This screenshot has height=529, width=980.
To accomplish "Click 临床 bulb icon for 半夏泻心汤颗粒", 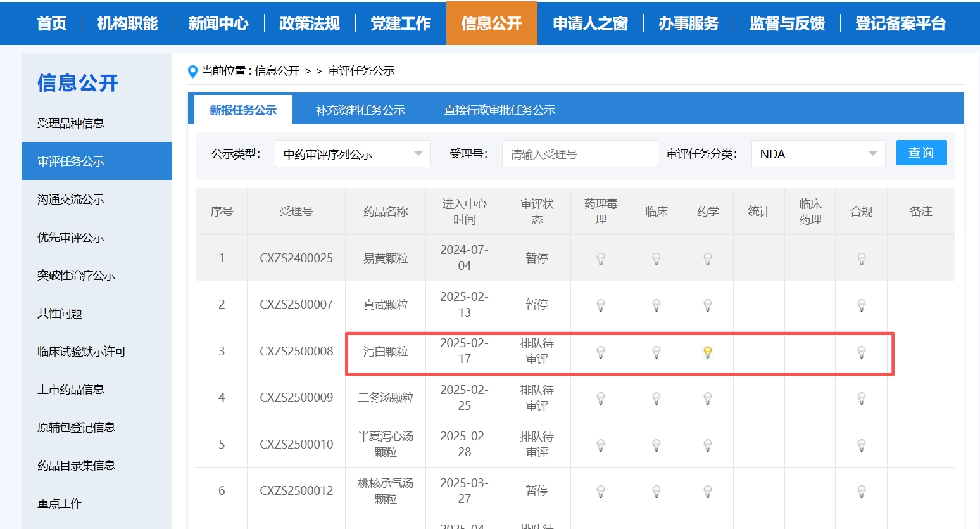I will (656, 445).
